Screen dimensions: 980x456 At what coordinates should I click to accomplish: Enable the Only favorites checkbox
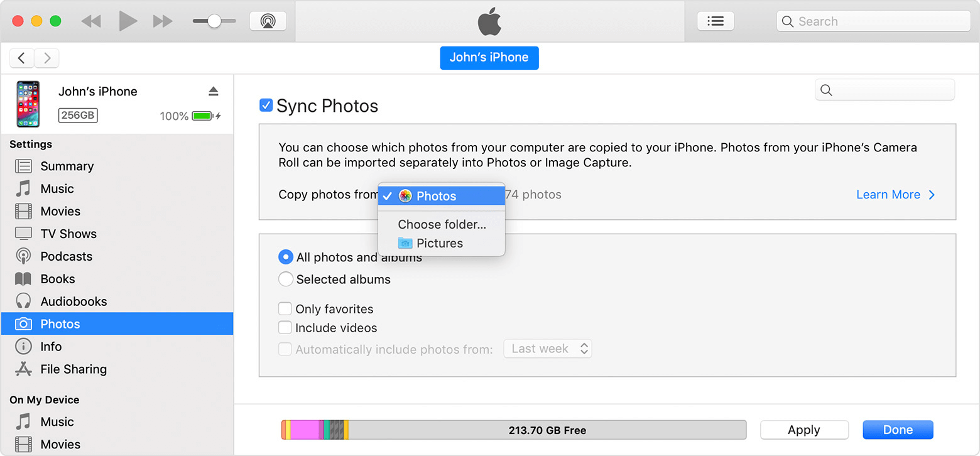[x=285, y=309]
